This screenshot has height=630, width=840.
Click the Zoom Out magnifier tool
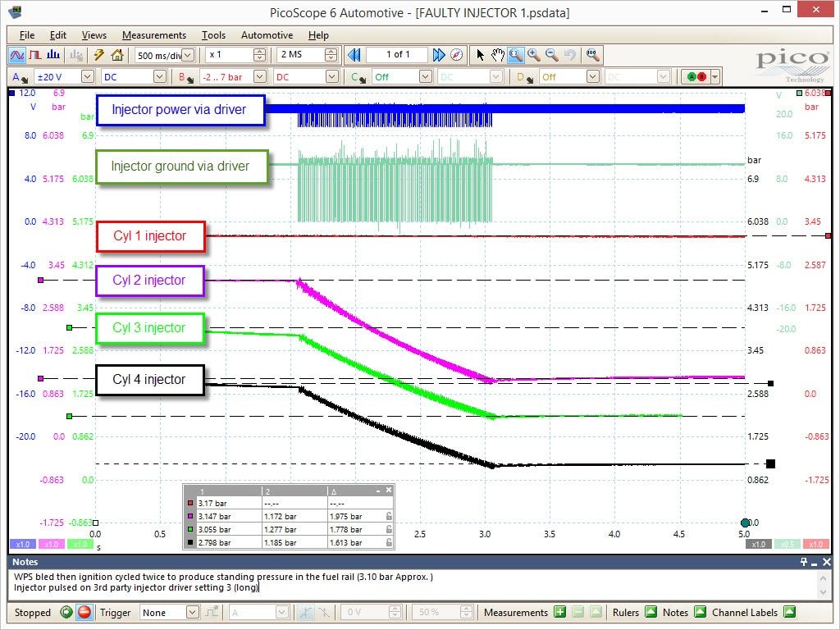point(552,55)
